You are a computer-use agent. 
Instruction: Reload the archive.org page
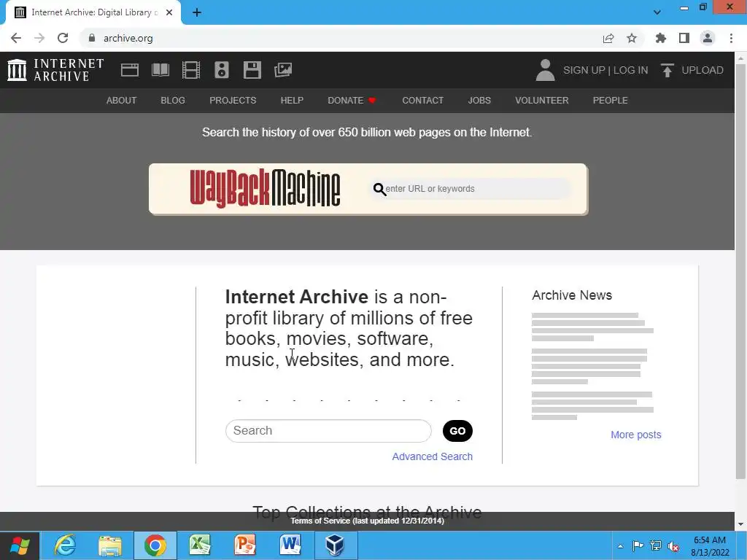[63, 38]
